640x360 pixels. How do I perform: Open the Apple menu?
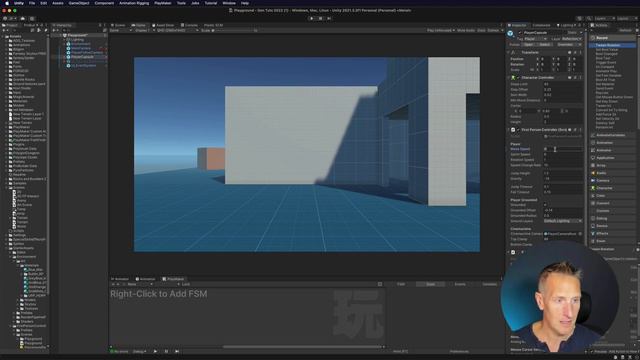(7, 3)
